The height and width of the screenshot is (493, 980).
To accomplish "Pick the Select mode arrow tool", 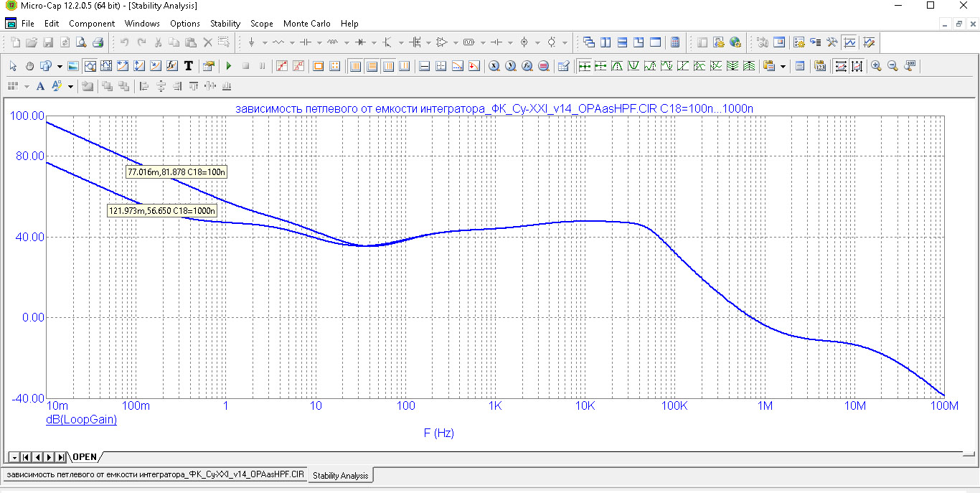I will (x=13, y=66).
